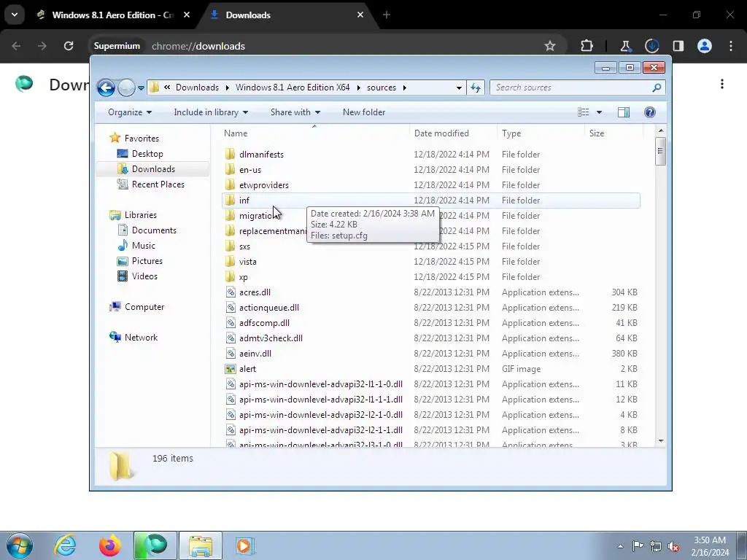Click the magnifier icon in Search sources box

coord(657,87)
